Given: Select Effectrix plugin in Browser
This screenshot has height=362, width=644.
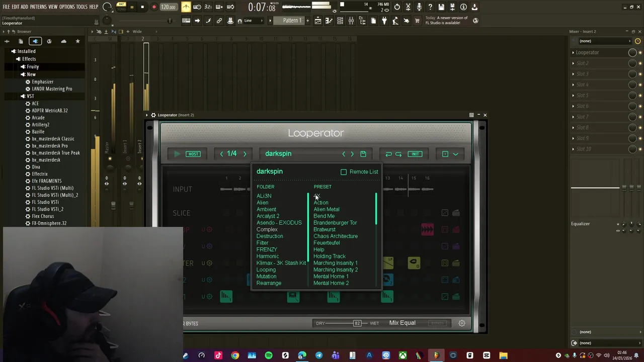Looking at the screenshot, I should [x=40, y=174].
